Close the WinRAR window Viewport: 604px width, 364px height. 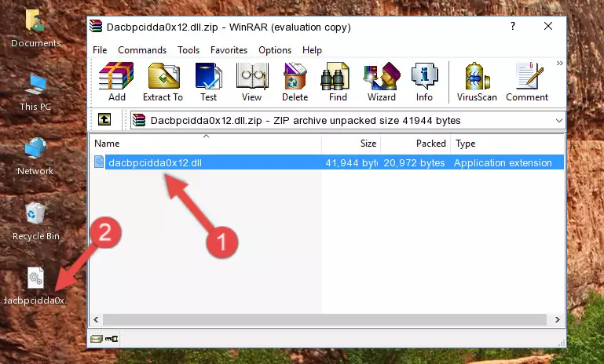click(x=548, y=26)
